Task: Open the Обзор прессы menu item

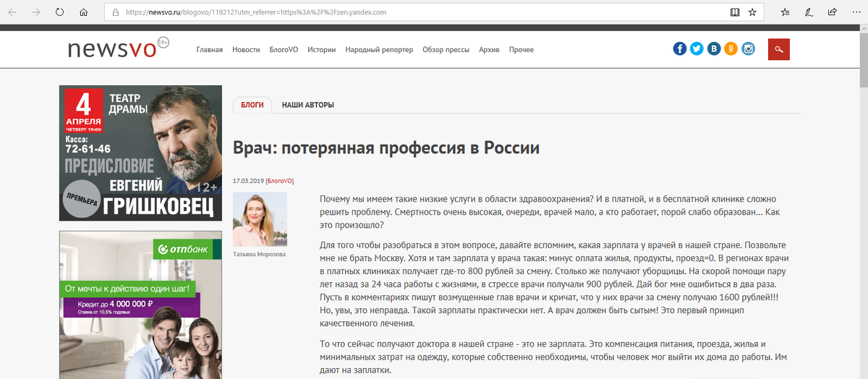Action: click(446, 50)
